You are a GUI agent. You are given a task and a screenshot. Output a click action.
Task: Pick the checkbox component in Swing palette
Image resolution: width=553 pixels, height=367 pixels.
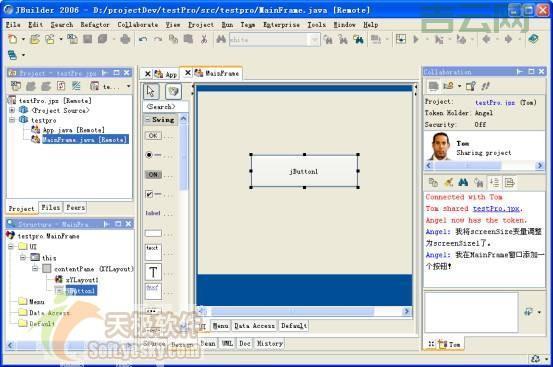(153, 194)
